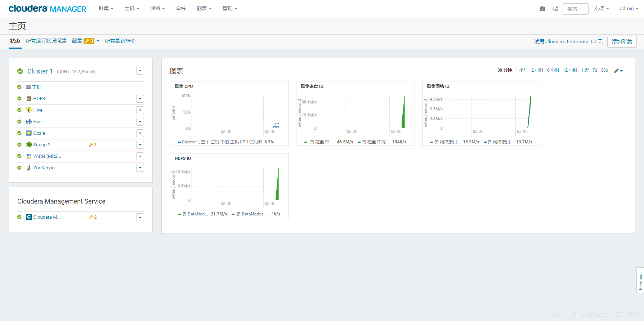Open the ZooKeeper actions dropdown

pyautogui.click(x=140, y=168)
